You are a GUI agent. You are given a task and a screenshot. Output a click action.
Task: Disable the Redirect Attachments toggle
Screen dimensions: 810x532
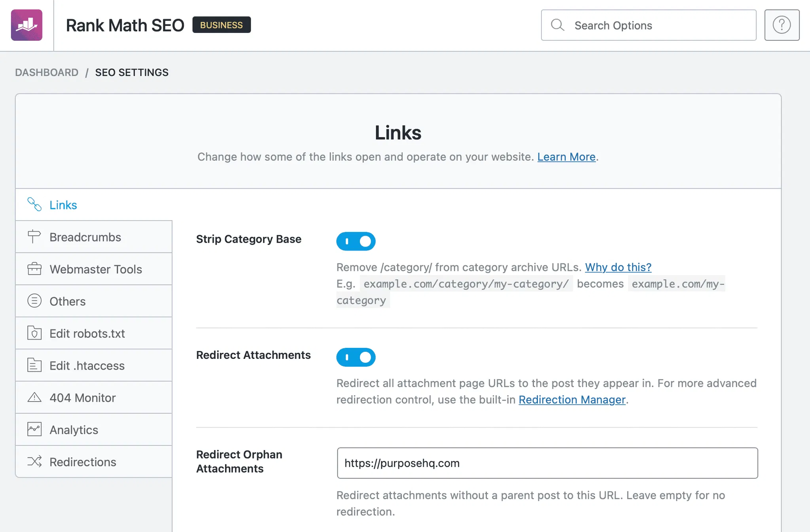[356, 357]
